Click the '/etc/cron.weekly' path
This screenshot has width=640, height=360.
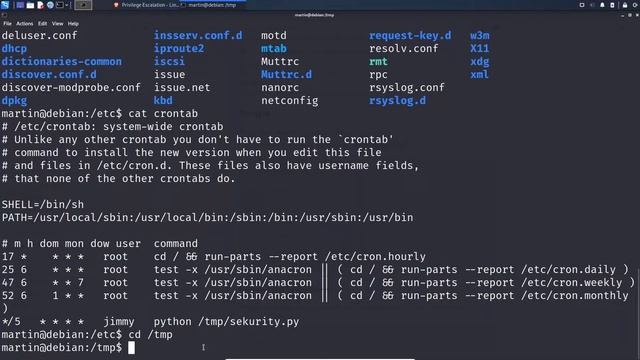(x=571, y=283)
